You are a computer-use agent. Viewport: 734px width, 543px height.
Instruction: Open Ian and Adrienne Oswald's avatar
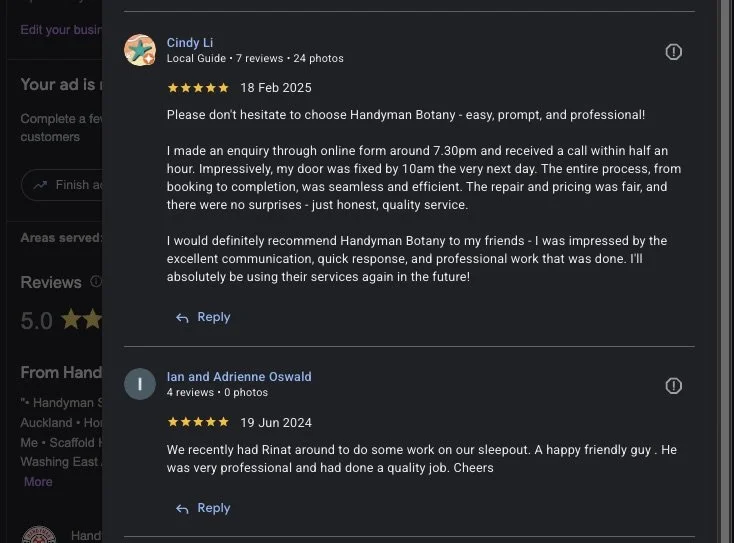coord(140,384)
